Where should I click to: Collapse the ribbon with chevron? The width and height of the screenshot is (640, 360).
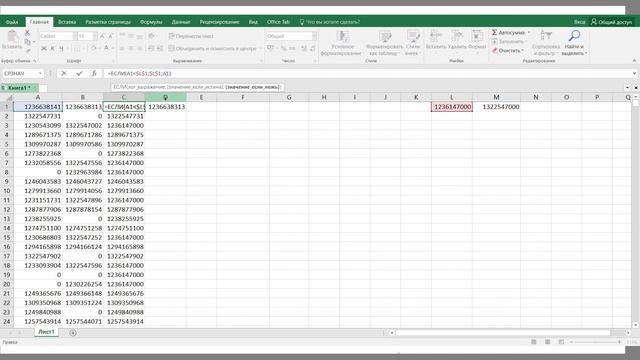click(634, 61)
